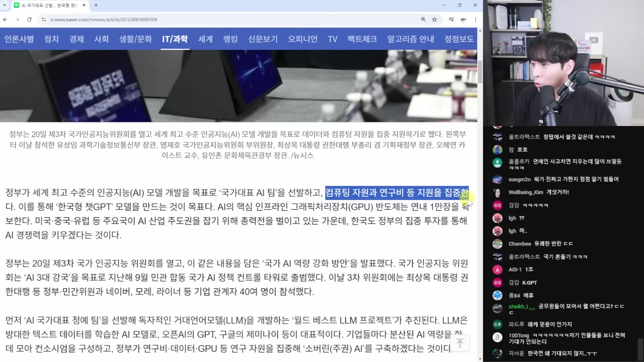Click the red AGI-1 avatar icon
This screenshot has width=644, height=362.
coord(497,270)
